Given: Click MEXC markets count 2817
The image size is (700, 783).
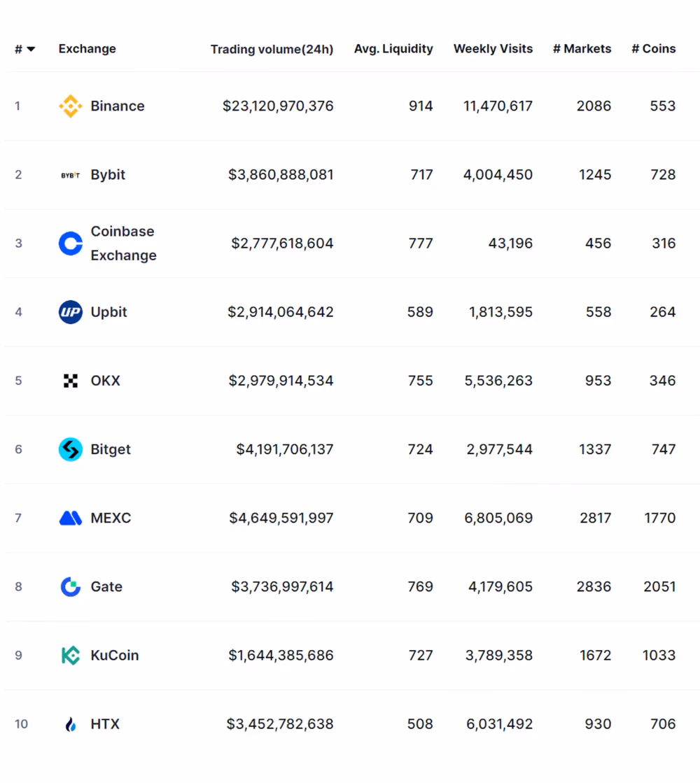Looking at the screenshot, I should coord(596,518).
